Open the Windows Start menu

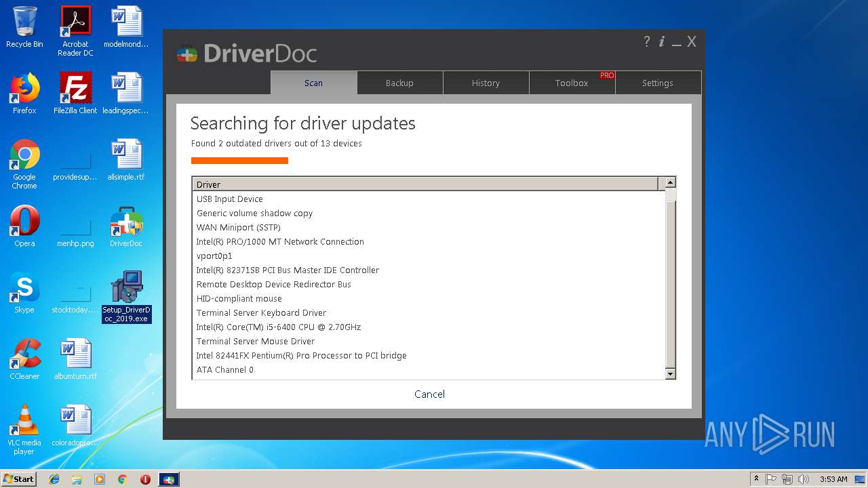click(x=19, y=479)
